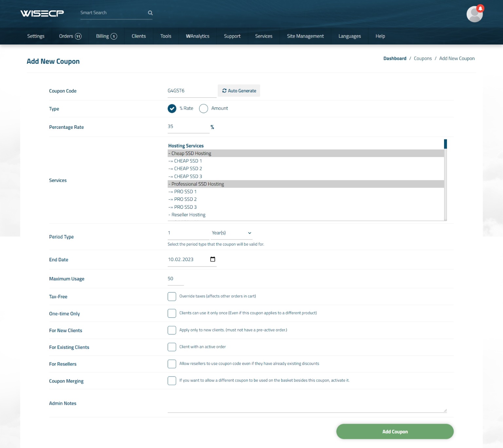This screenshot has width=503, height=448.
Task: Open the Year(s) period type dropdown
Action: pyautogui.click(x=232, y=233)
